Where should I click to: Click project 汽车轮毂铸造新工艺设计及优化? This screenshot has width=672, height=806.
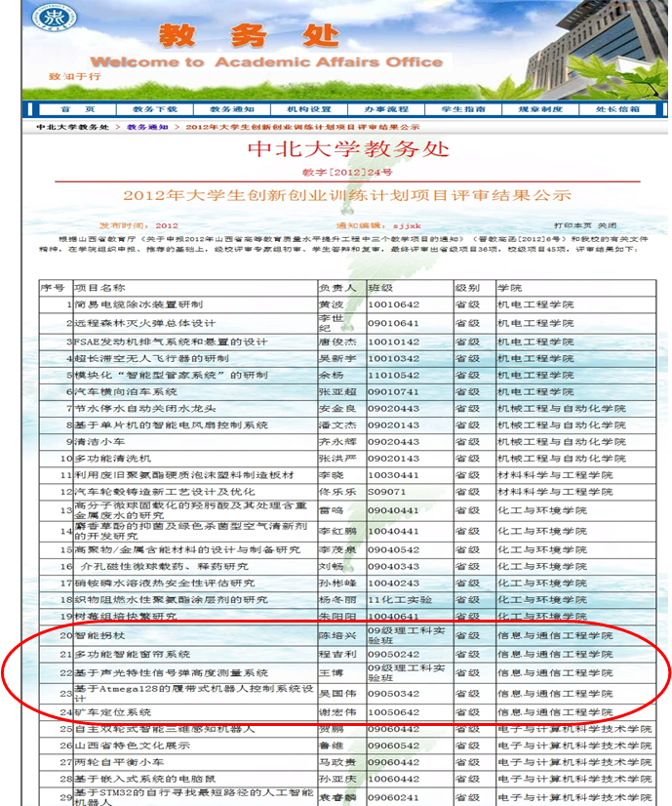[165, 492]
